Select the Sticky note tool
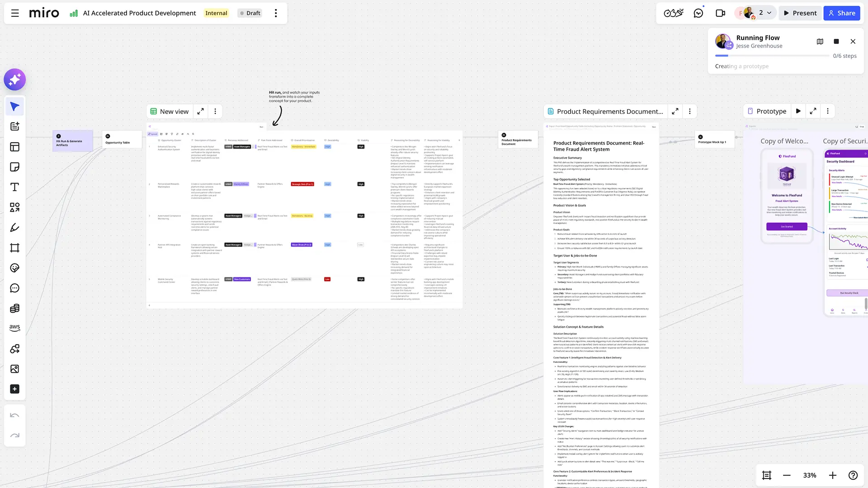 coord(14,167)
